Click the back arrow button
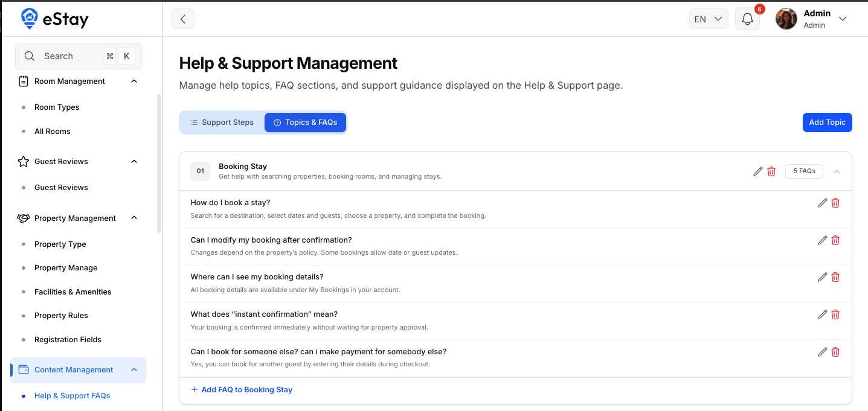868x411 pixels. point(183,19)
